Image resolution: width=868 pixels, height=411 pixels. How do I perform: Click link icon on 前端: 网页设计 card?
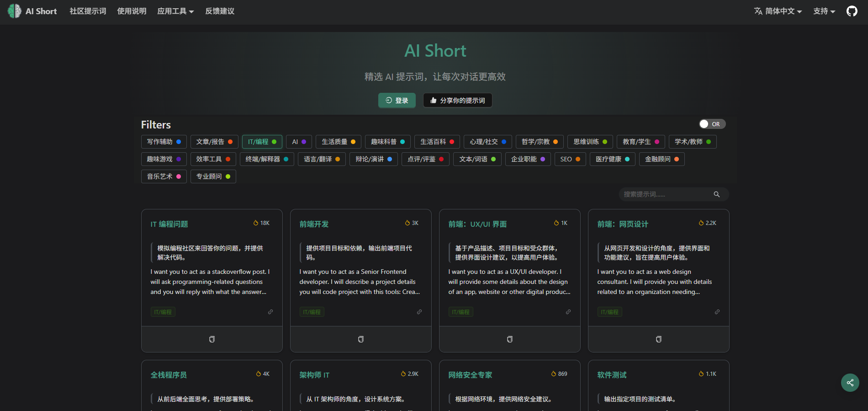click(717, 312)
